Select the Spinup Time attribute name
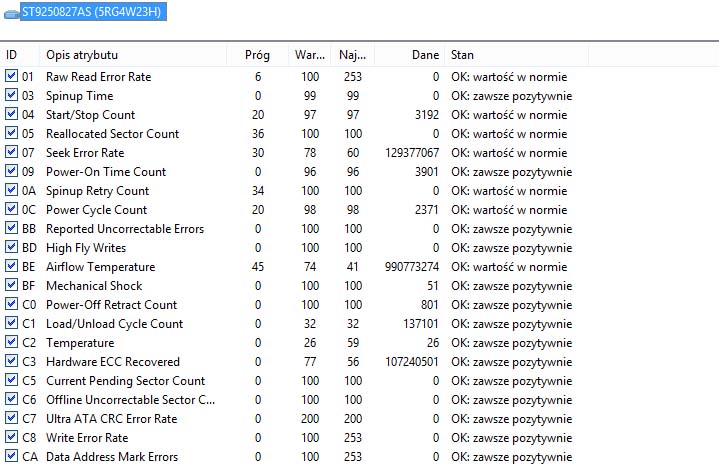 pos(79,96)
